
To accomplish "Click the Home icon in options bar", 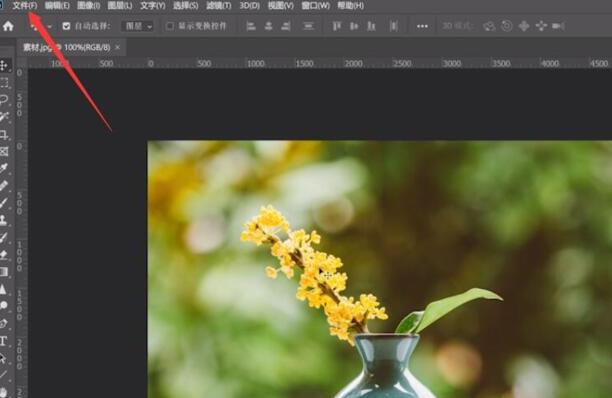I will tap(8, 26).
